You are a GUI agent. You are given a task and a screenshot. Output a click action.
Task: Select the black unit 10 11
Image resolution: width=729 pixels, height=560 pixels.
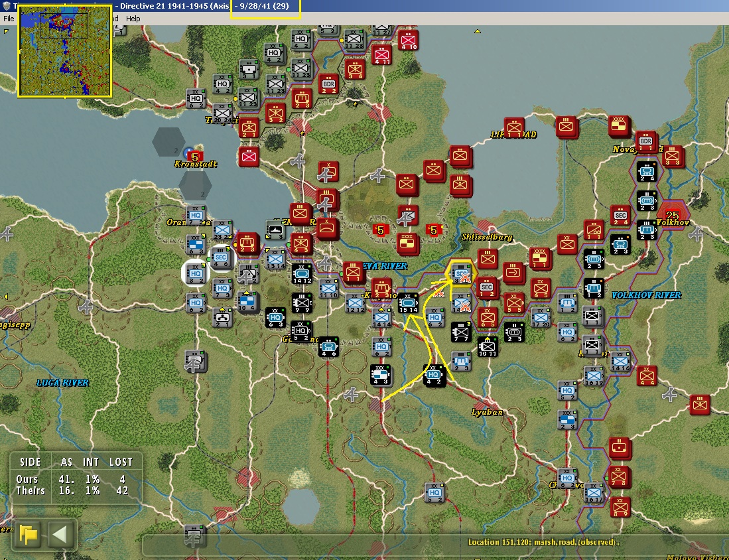[x=487, y=346]
